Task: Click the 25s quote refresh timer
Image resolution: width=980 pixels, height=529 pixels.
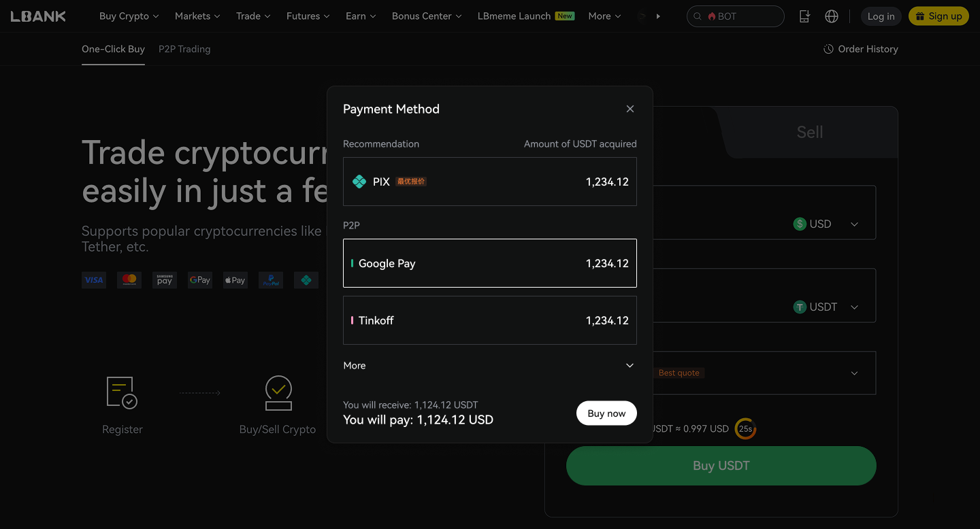Action: coord(745,428)
